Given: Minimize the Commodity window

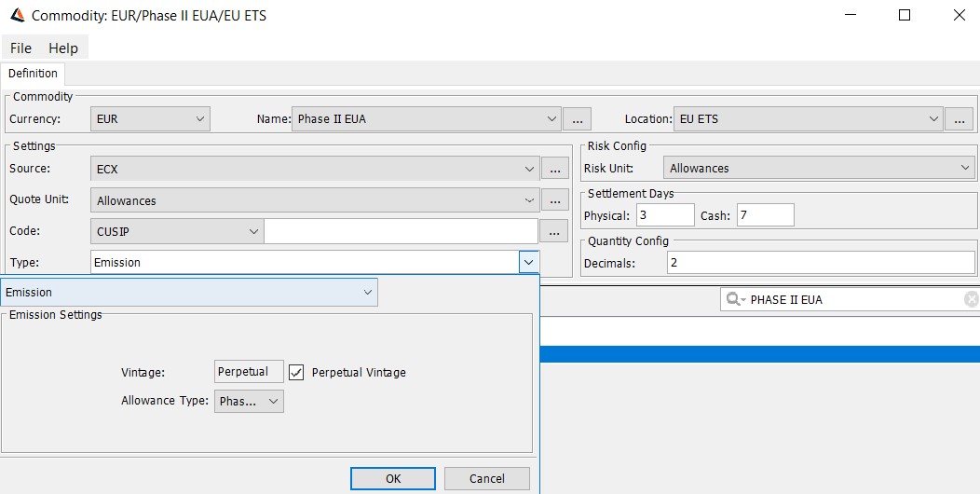Looking at the screenshot, I should coord(850,16).
